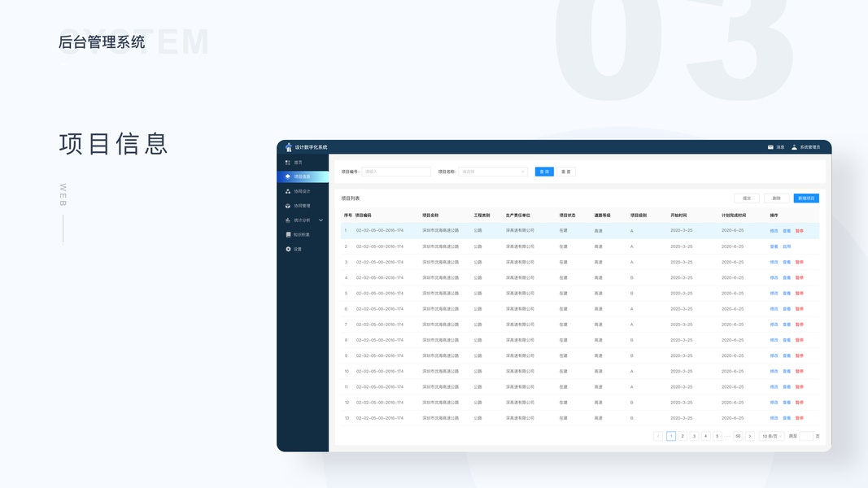Open 协同设计 via its sidebar icon

[x=287, y=191]
